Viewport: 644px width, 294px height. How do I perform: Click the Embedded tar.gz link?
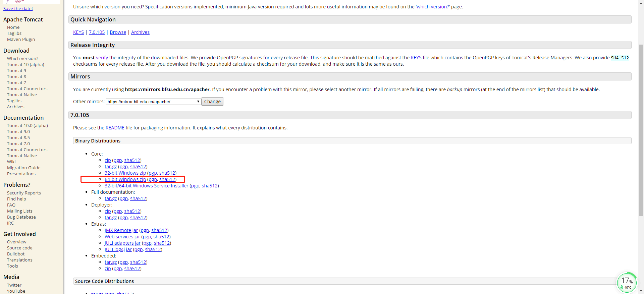111,262
